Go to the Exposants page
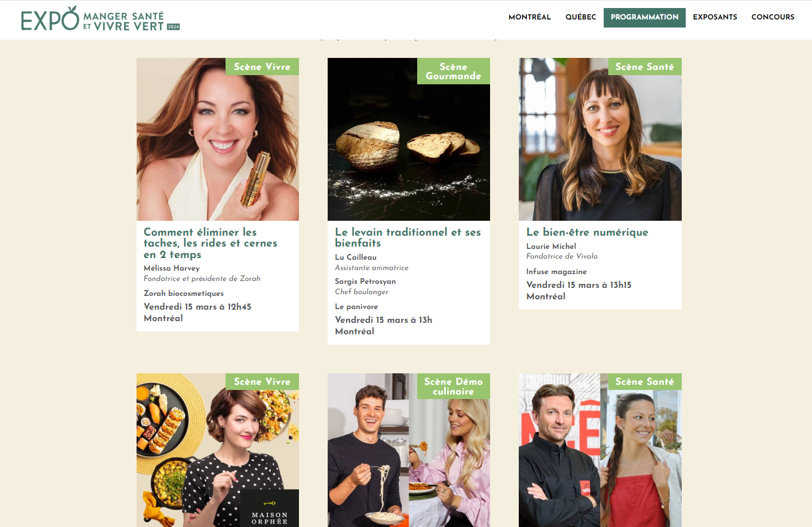This screenshot has height=527, width=812. (x=715, y=17)
